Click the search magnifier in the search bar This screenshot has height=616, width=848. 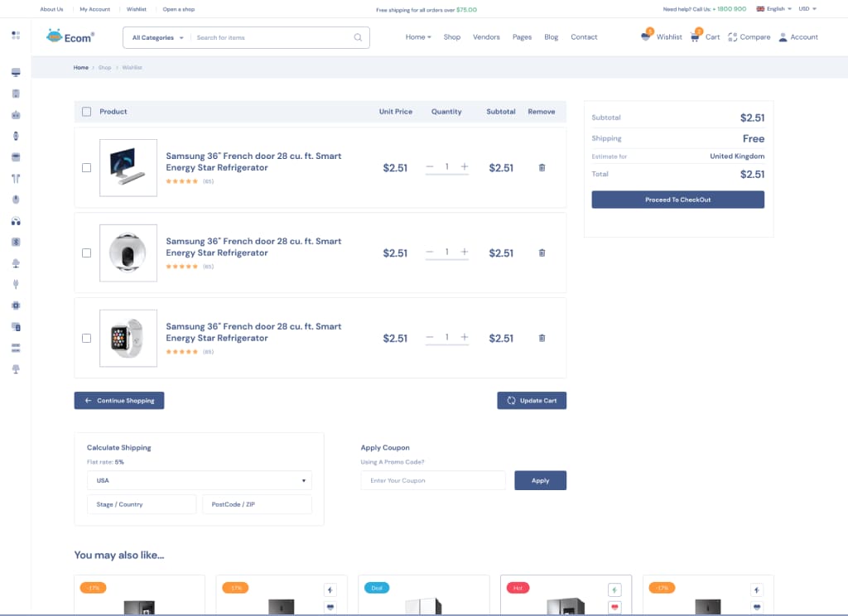(x=357, y=37)
